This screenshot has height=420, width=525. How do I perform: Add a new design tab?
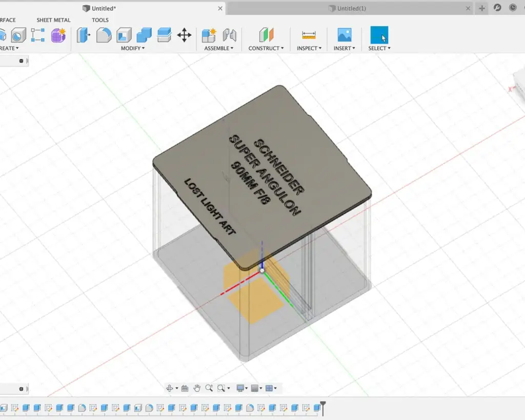point(482,8)
